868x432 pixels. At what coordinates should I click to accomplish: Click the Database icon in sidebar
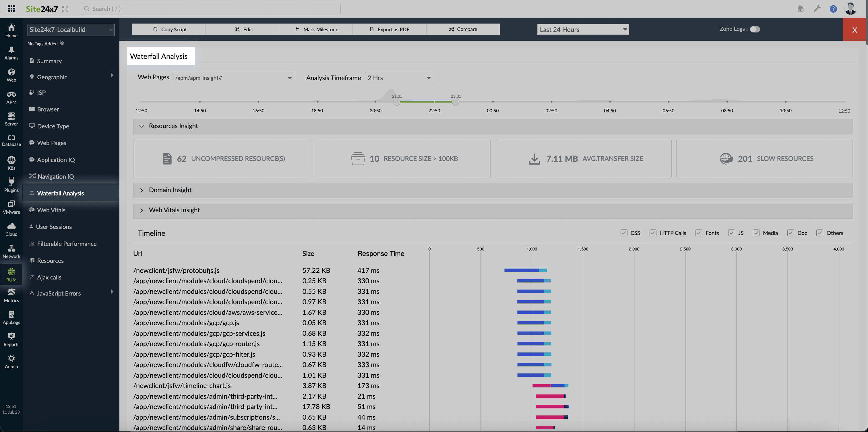(11, 141)
